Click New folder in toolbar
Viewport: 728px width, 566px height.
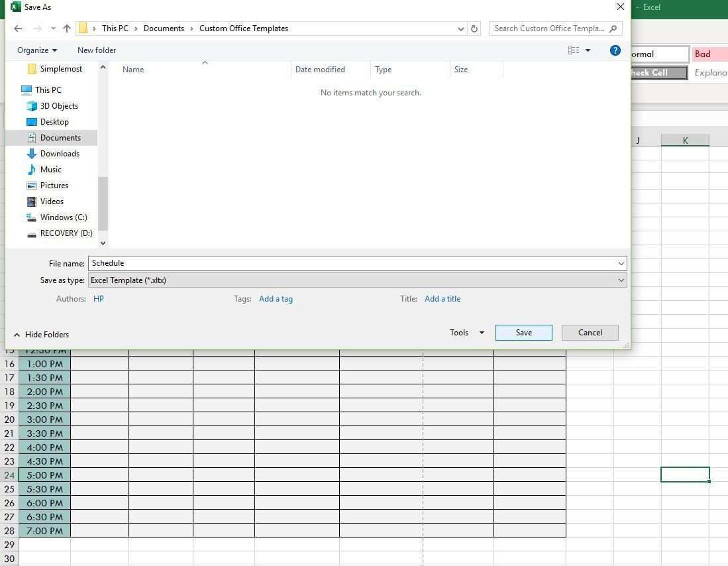97,50
